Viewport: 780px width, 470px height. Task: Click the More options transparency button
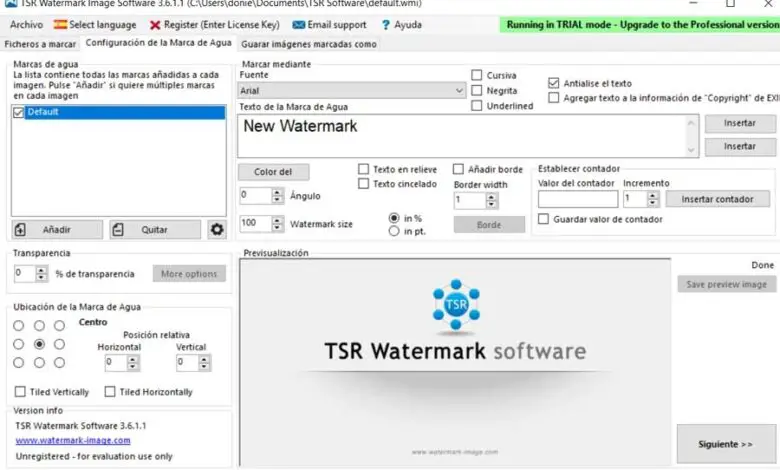(x=189, y=274)
